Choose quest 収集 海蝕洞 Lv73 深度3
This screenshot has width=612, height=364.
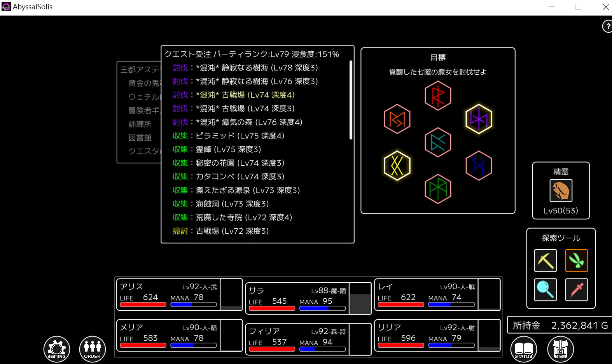click(220, 204)
